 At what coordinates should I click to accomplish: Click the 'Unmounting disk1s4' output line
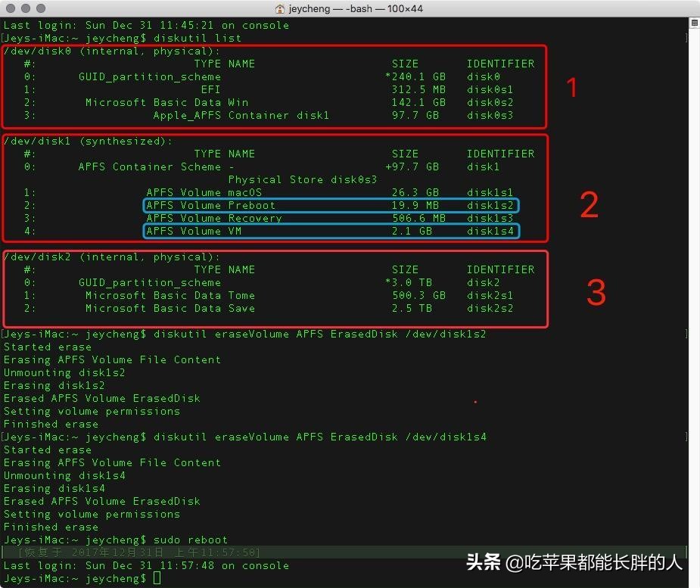64,476
